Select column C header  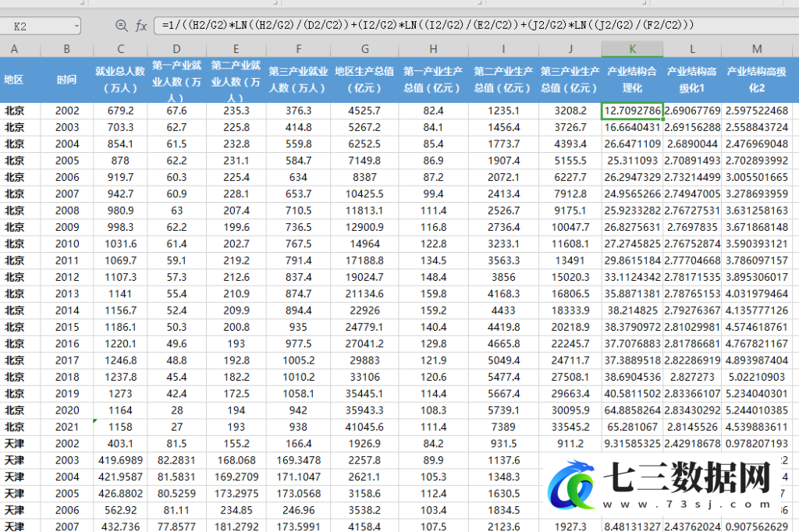(120, 49)
